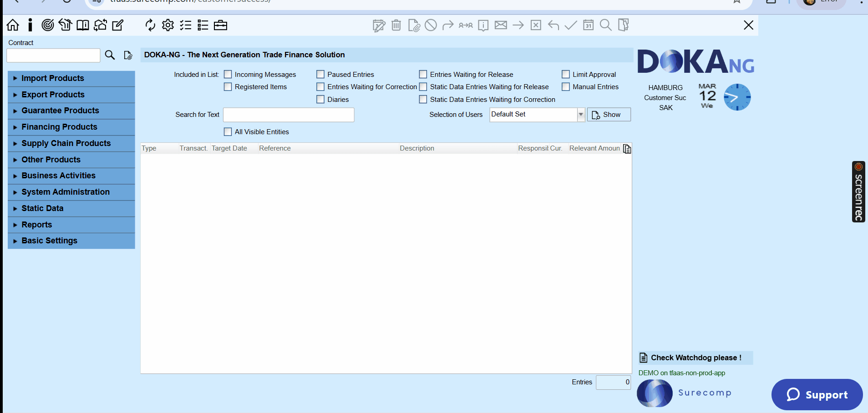Enable Limit Approval checkbox
The image size is (868, 413).
566,74
